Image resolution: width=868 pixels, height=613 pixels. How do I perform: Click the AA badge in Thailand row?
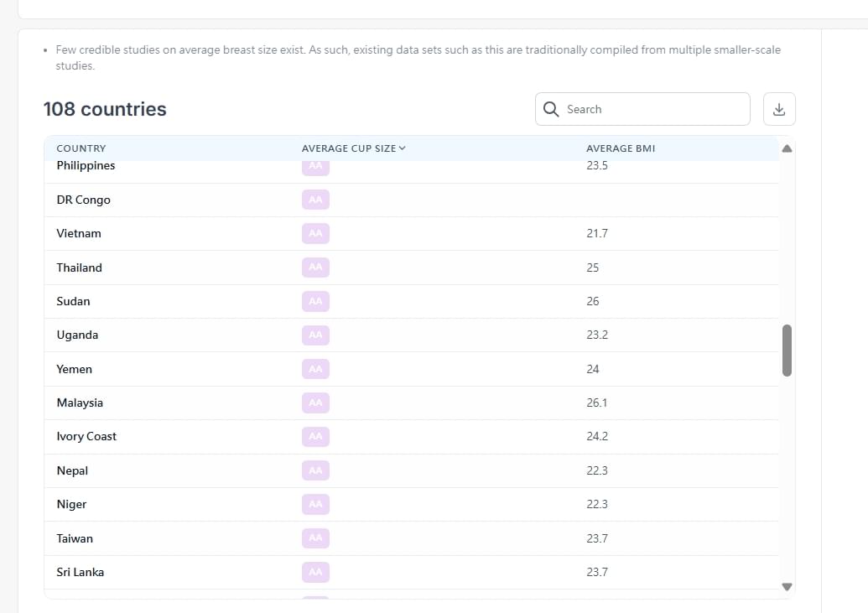(x=315, y=268)
